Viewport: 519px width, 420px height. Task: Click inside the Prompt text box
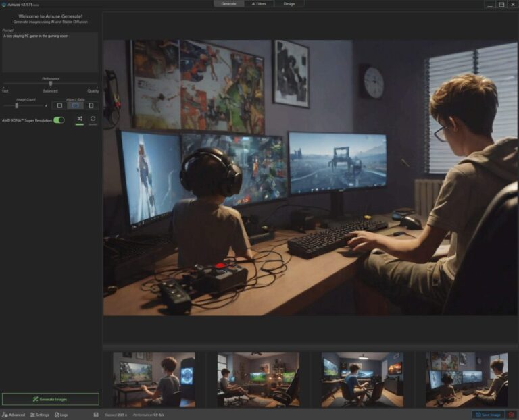tap(50, 53)
